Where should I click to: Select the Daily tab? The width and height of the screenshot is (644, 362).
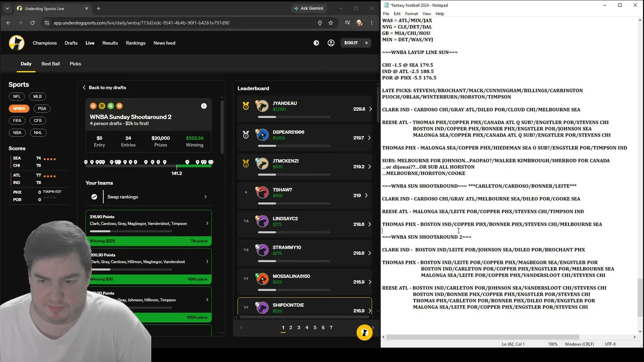pos(26,64)
